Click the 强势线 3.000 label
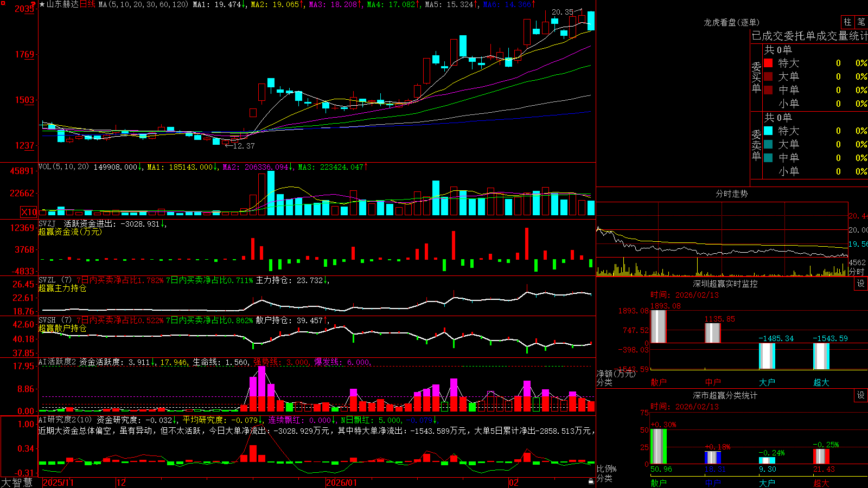Viewport: 868px width, 488px height. pyautogui.click(x=282, y=362)
